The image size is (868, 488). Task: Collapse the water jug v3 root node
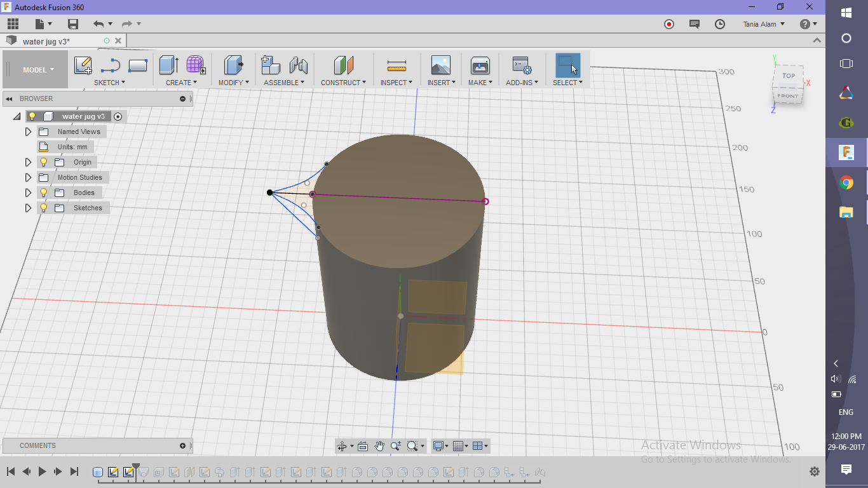point(17,117)
